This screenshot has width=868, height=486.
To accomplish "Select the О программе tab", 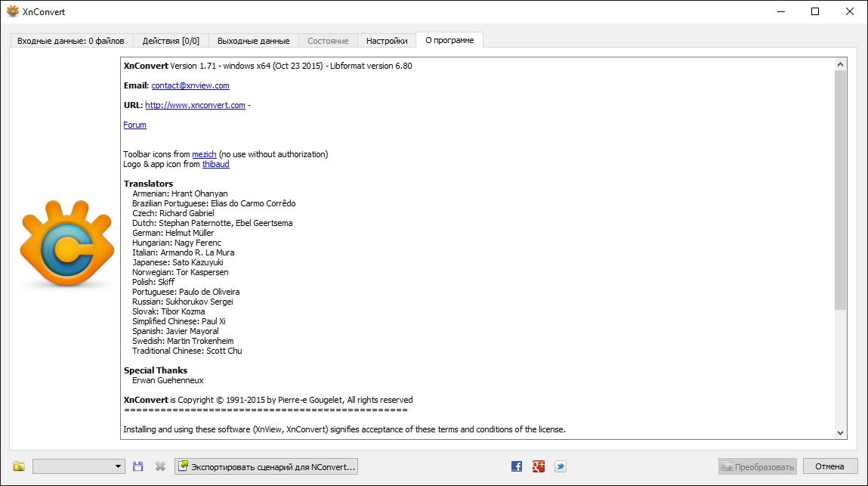I will tap(449, 40).
